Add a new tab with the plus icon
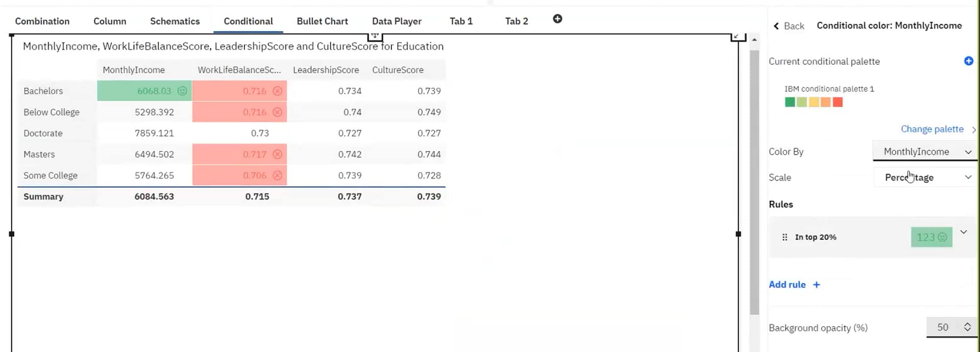The image size is (980, 352). click(x=557, y=19)
